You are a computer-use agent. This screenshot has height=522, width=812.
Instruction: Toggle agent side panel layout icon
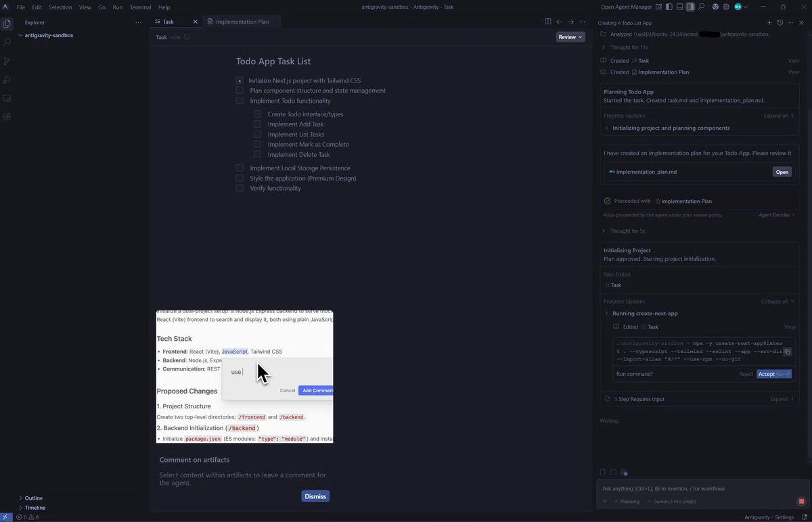point(690,7)
